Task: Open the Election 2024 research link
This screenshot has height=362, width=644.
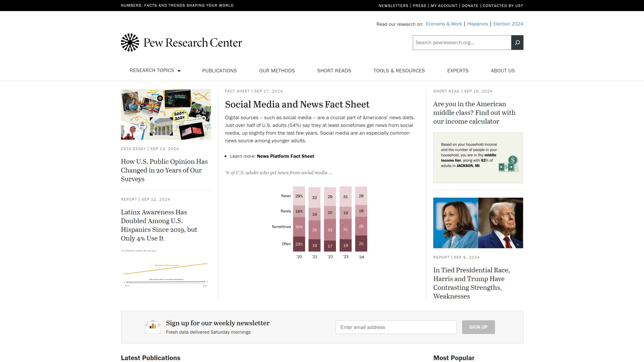Action: pos(508,24)
